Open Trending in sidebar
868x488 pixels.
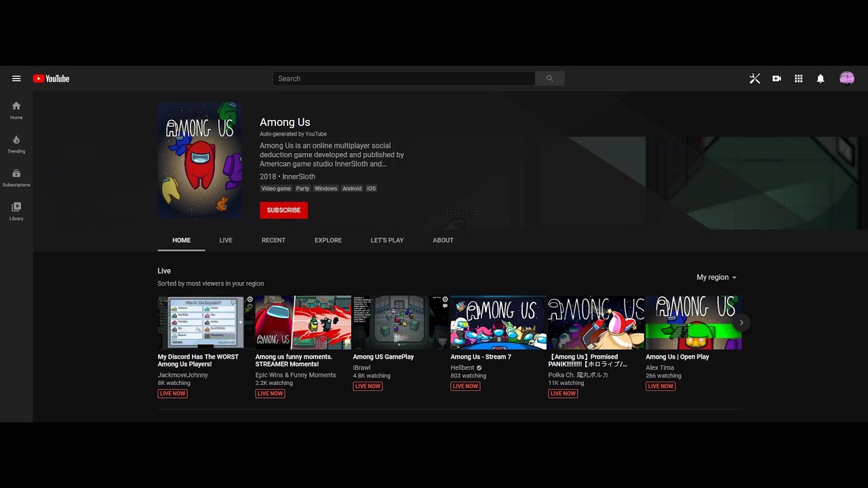(16, 144)
